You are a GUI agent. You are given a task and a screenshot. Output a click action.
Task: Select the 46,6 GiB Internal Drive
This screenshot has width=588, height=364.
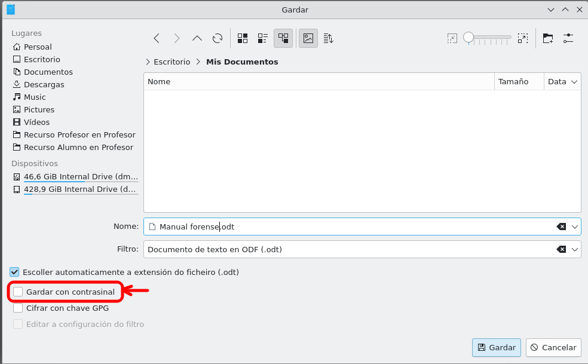pyautogui.click(x=75, y=177)
